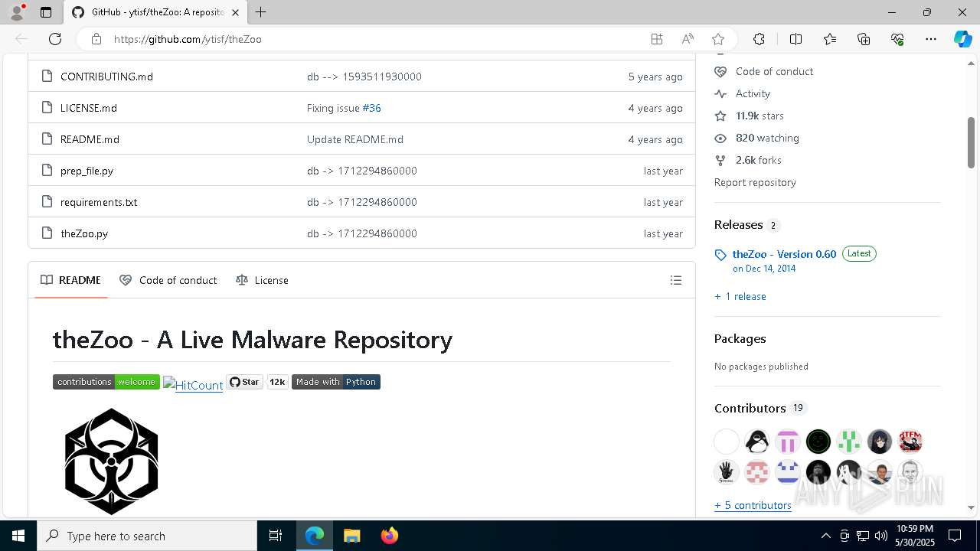
Task: Open the Windows Start menu
Action: coord(18,536)
